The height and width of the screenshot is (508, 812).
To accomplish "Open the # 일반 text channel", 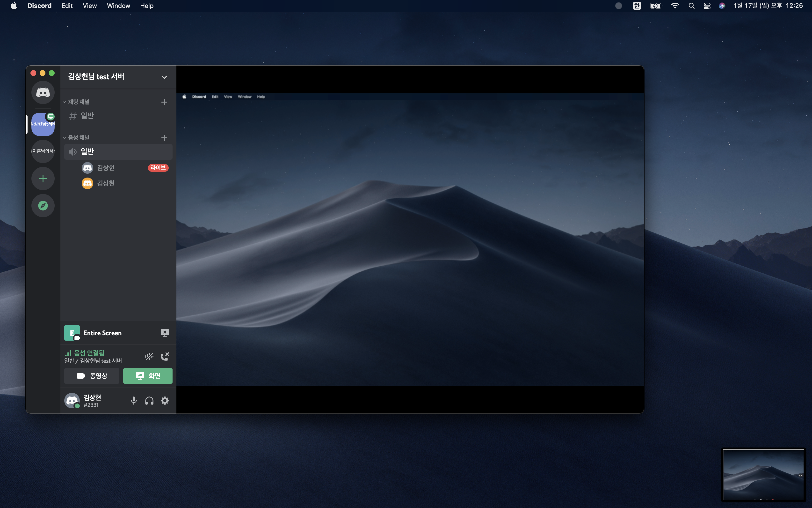I will coord(118,116).
